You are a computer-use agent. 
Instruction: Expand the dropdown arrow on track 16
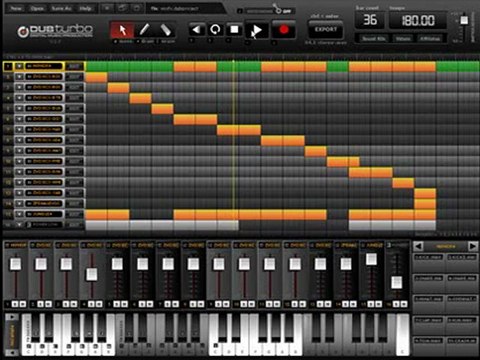[19, 225]
